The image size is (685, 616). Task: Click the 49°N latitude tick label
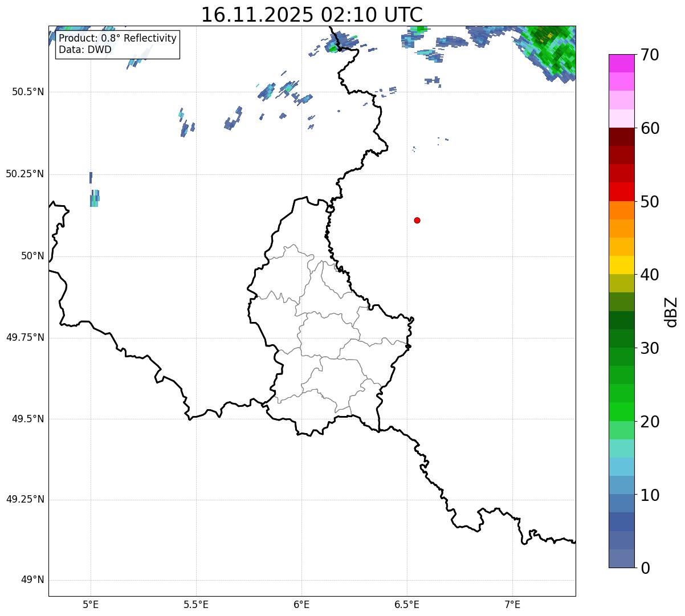[32, 580]
